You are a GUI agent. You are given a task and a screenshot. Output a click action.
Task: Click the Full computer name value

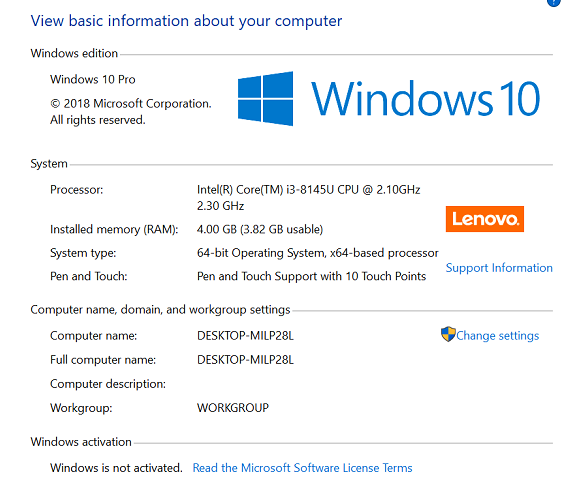click(x=245, y=360)
